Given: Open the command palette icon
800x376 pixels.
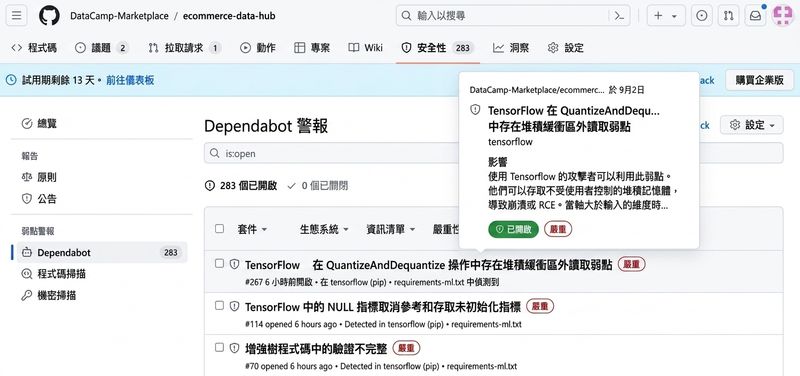Looking at the screenshot, I should [619, 16].
